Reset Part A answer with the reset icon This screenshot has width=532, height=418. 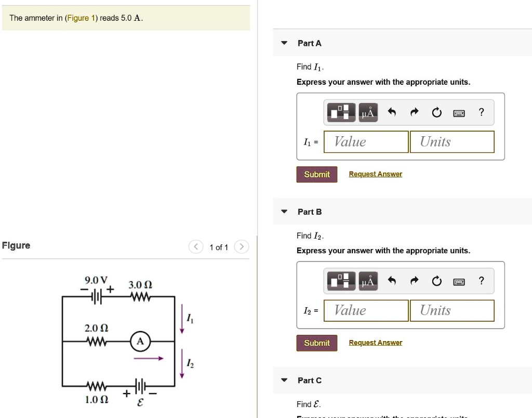(x=436, y=112)
